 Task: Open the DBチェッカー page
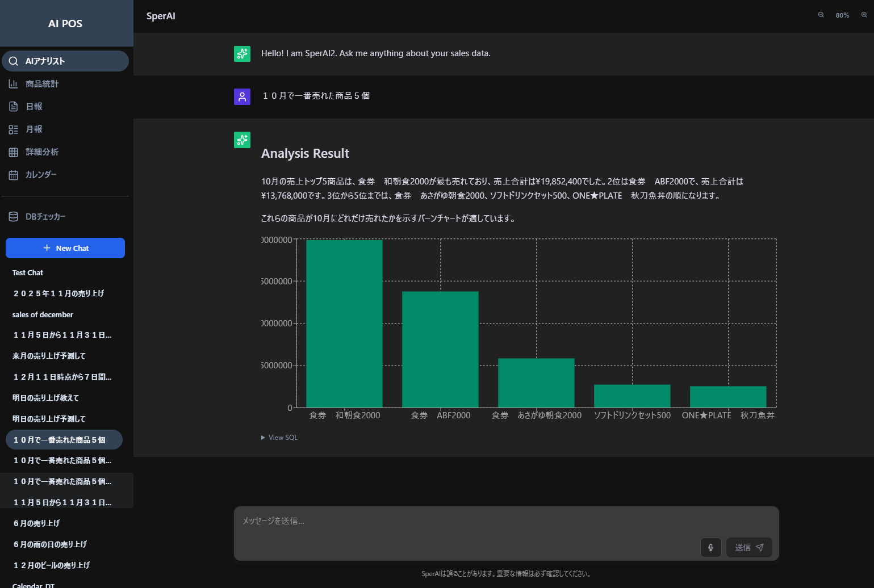tap(65, 217)
